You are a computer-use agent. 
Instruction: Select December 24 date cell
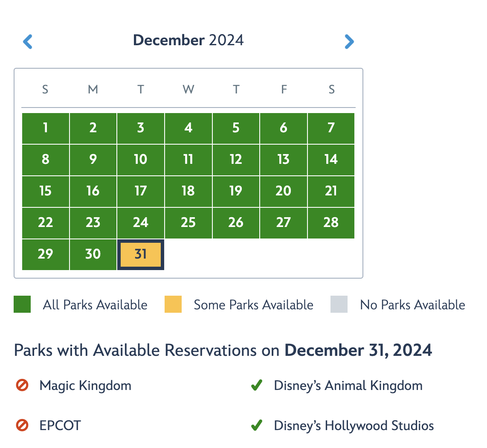141,223
